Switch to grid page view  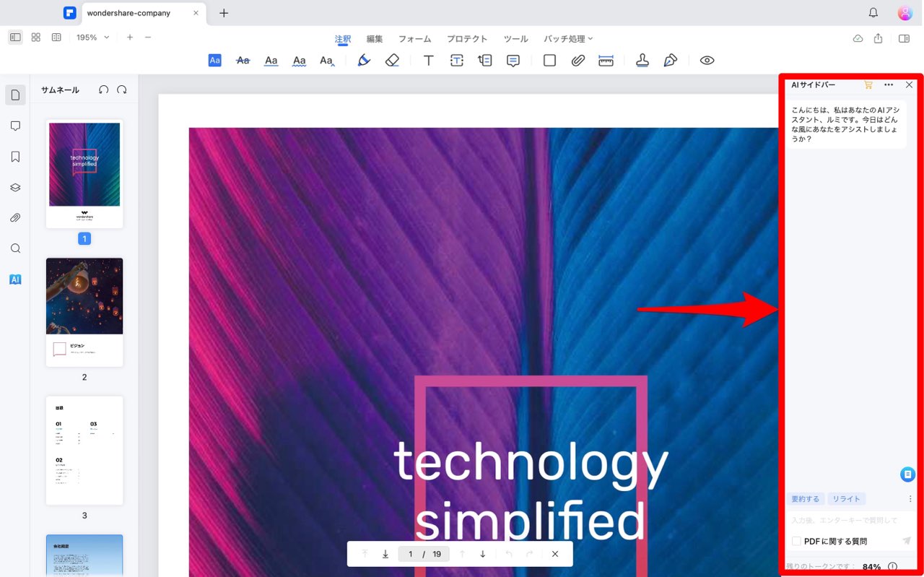[36, 38]
